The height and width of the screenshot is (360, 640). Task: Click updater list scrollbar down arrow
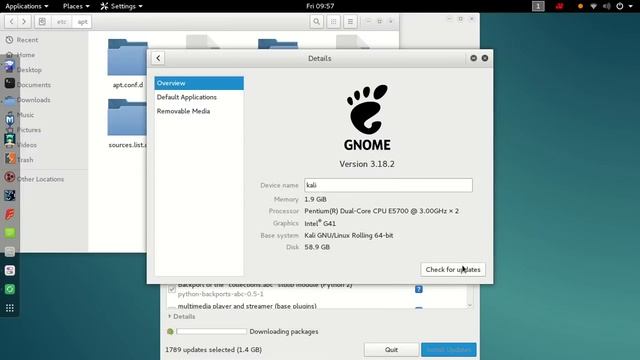point(469,305)
